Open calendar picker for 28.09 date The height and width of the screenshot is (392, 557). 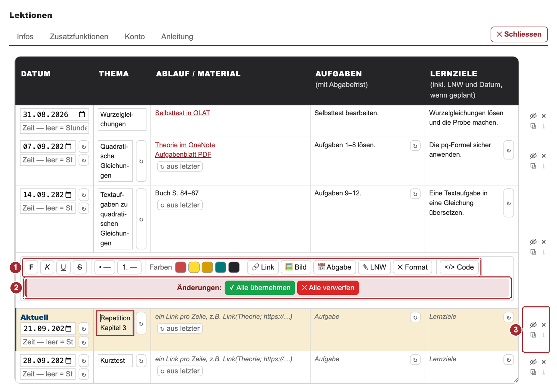[69, 361]
